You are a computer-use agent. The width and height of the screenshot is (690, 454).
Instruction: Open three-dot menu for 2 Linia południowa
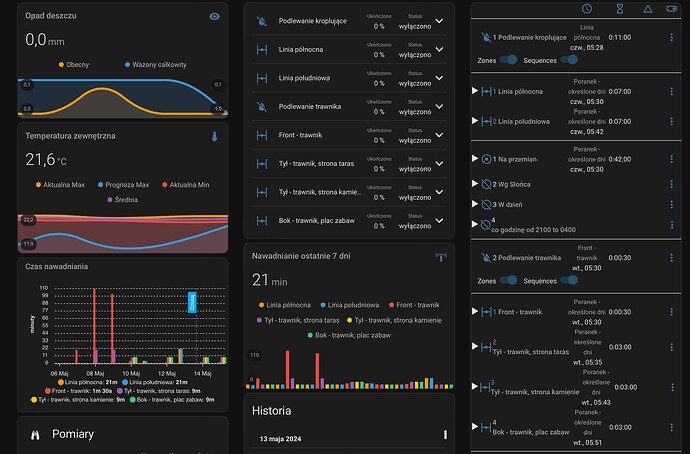[x=672, y=121]
